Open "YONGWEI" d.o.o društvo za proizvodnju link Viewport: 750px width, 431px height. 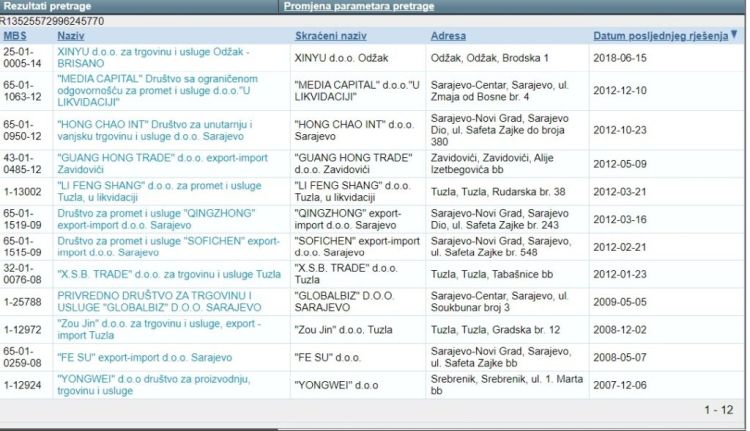tap(154, 385)
